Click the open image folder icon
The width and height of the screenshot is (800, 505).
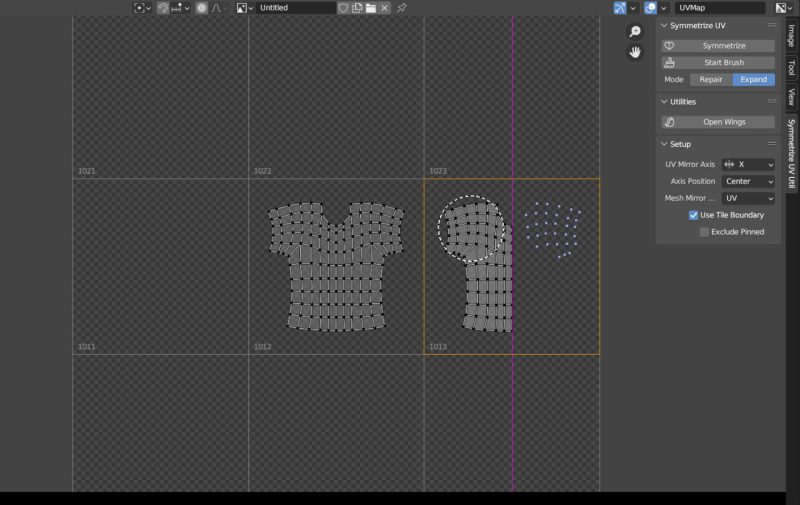(370, 8)
